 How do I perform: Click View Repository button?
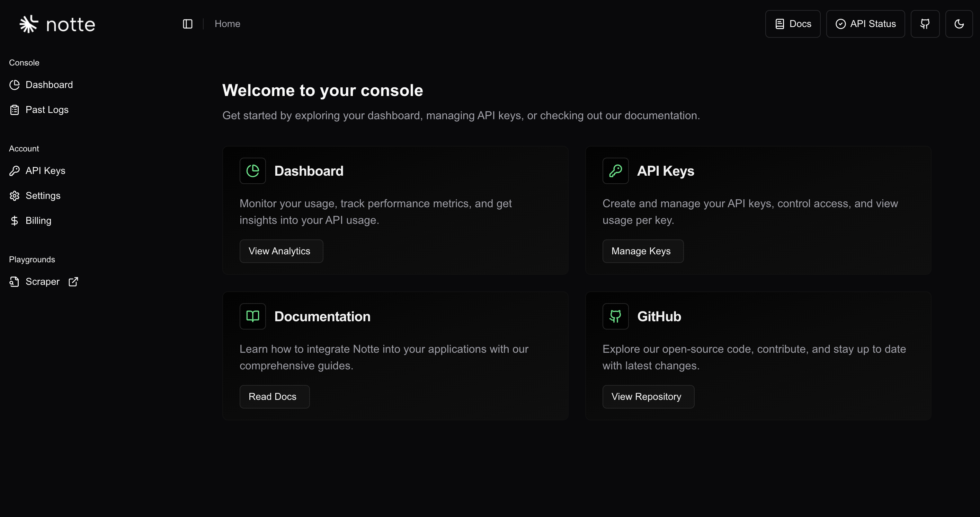click(x=648, y=397)
